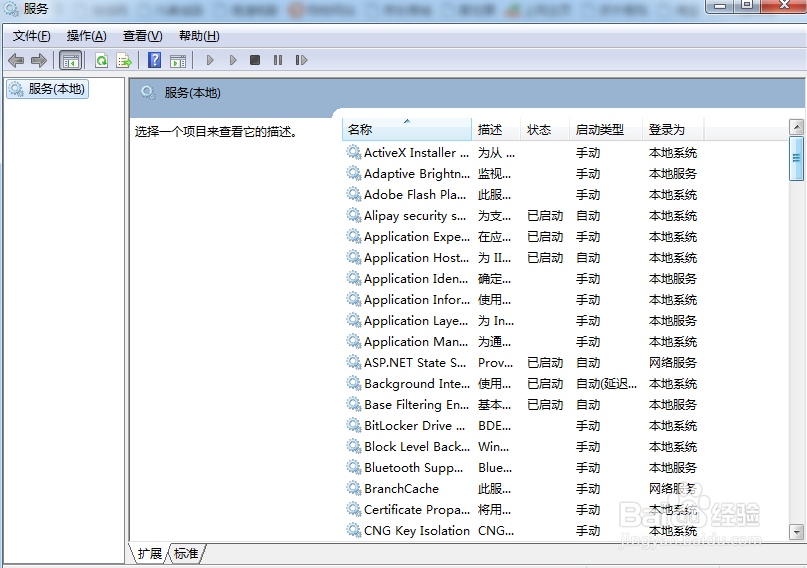807x568 pixels.
Task: Click the Refresh toolbar icon
Action: pos(101,60)
